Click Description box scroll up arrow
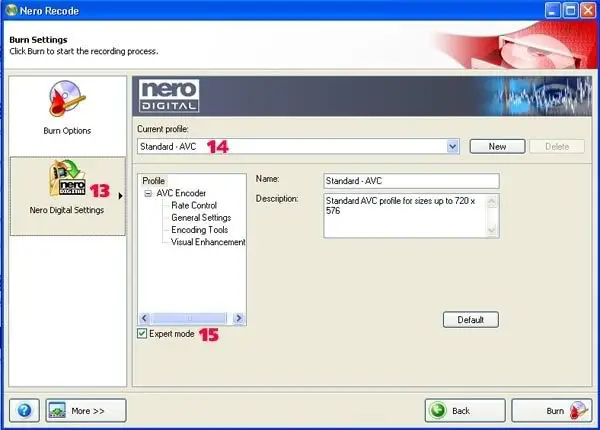Screen dimensions: 600x430 pos(492,201)
